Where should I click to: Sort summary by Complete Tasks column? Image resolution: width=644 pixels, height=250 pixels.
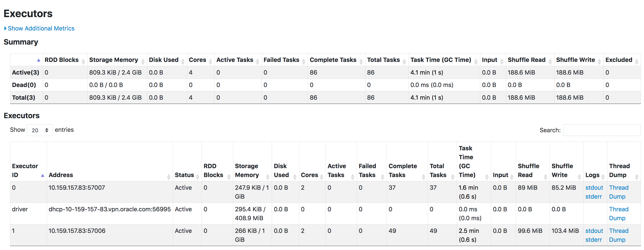(336, 60)
